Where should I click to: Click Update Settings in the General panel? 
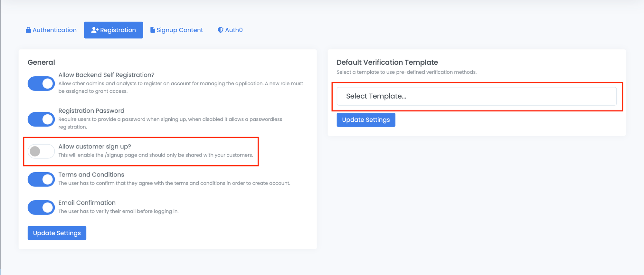pos(57,233)
